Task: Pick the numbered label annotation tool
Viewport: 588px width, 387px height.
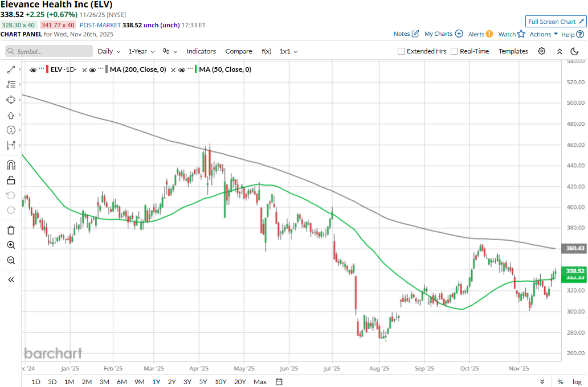Action: pos(11,130)
